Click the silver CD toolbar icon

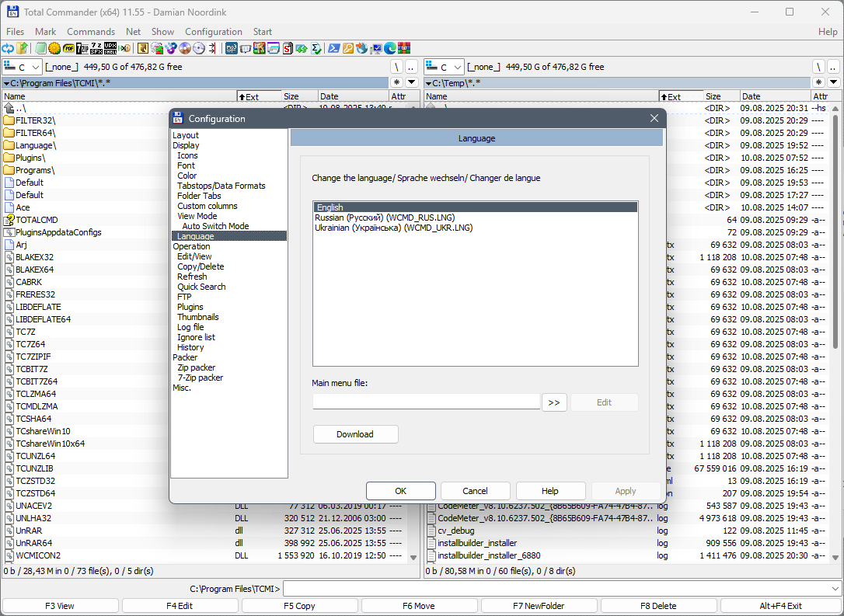click(x=199, y=48)
